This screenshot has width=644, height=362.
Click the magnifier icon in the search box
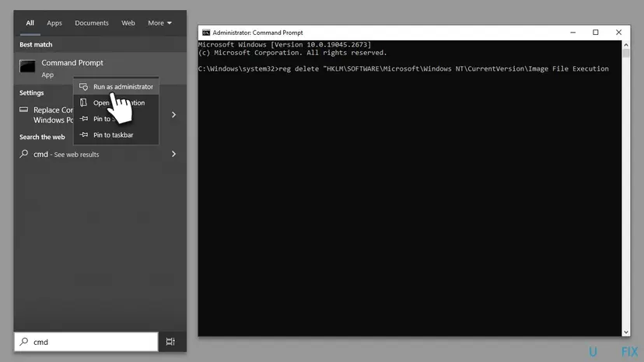pos(24,342)
